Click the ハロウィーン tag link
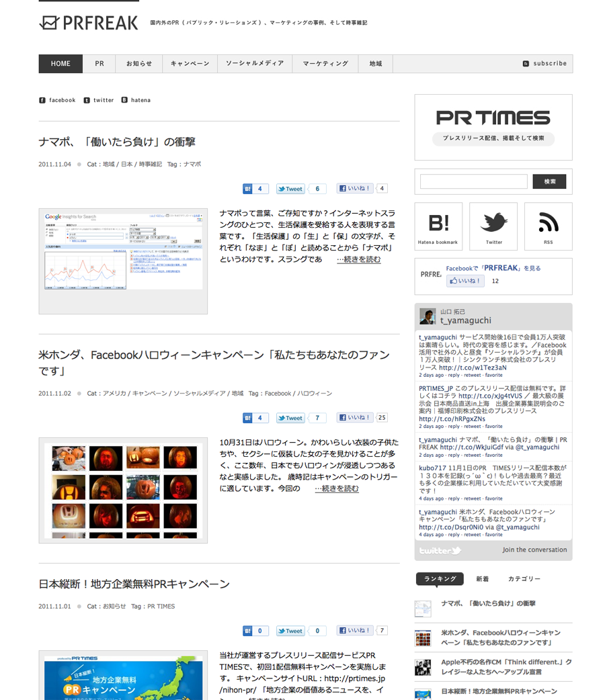Viewport: 605px width, 700px height. tap(315, 393)
